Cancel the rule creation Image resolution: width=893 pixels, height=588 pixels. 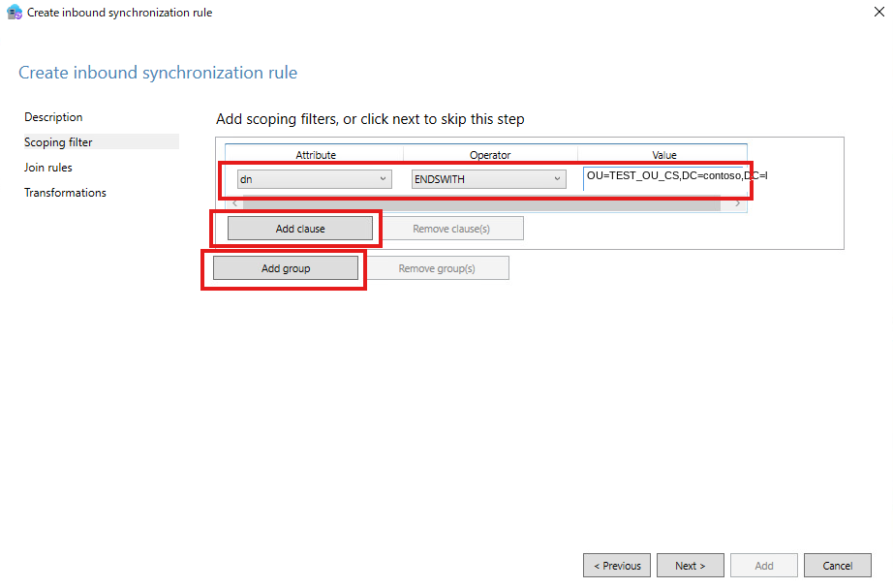click(837, 565)
